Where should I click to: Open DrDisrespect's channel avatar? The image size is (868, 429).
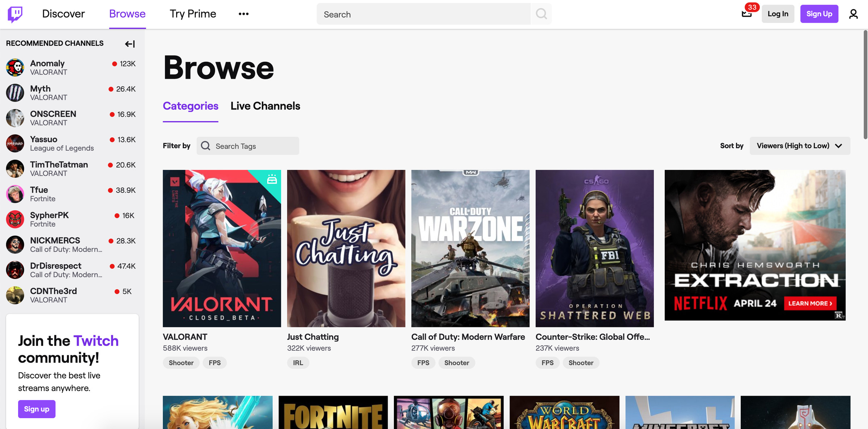(x=15, y=270)
